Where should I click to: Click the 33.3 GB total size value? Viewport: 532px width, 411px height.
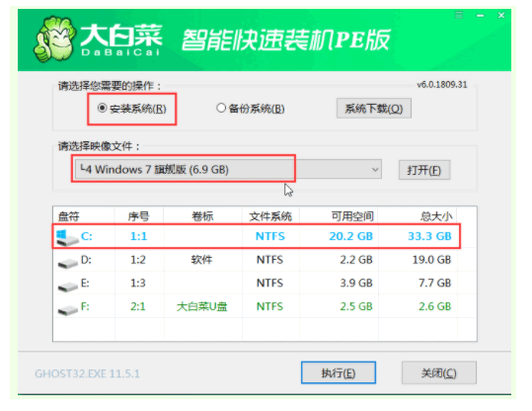point(429,236)
